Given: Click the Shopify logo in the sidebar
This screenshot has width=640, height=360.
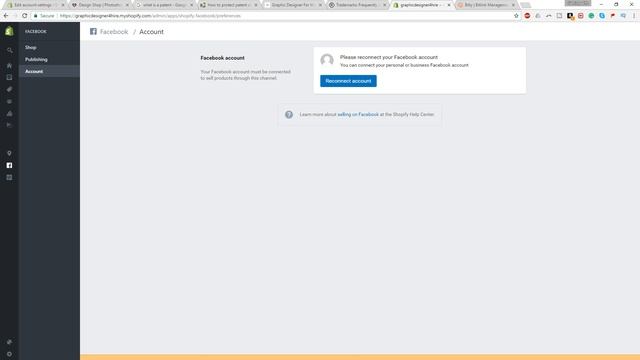Looking at the screenshot, I should click(9, 31).
